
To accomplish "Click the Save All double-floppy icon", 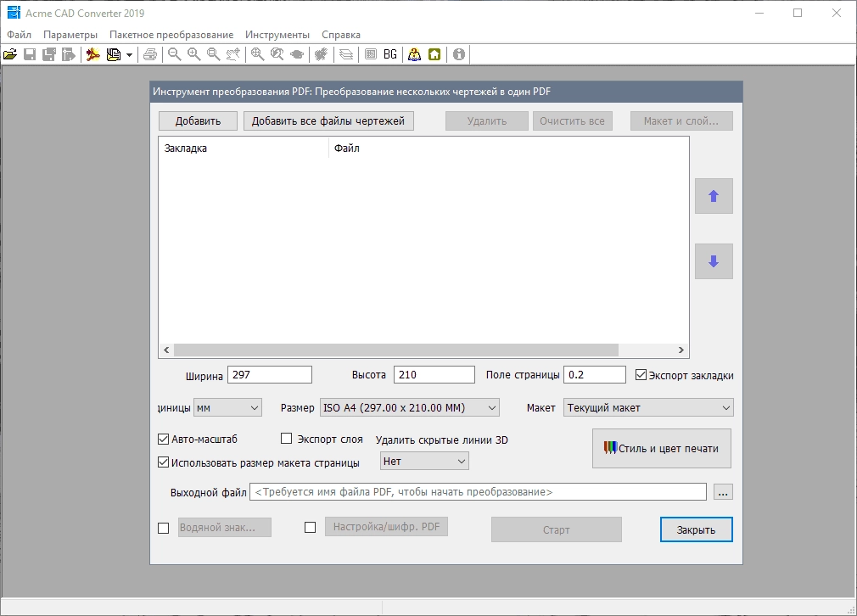I will pyautogui.click(x=49, y=54).
